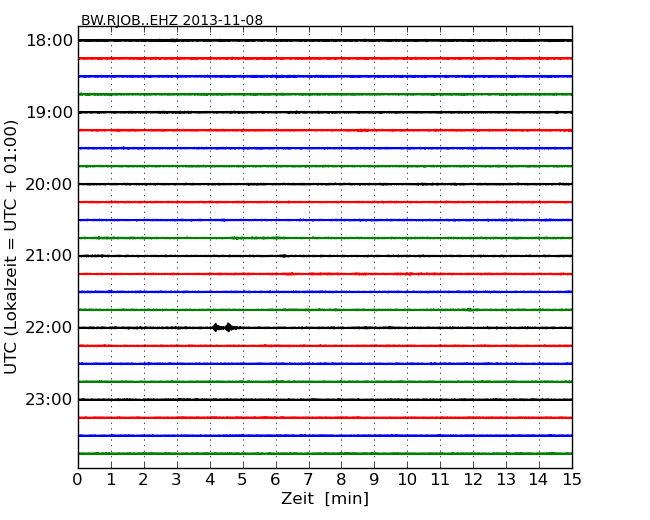The width and height of the screenshot is (650, 520).
Task: Click the plot title BW.RJOB..EHZ 2013-11-08
Action: (x=172, y=20)
